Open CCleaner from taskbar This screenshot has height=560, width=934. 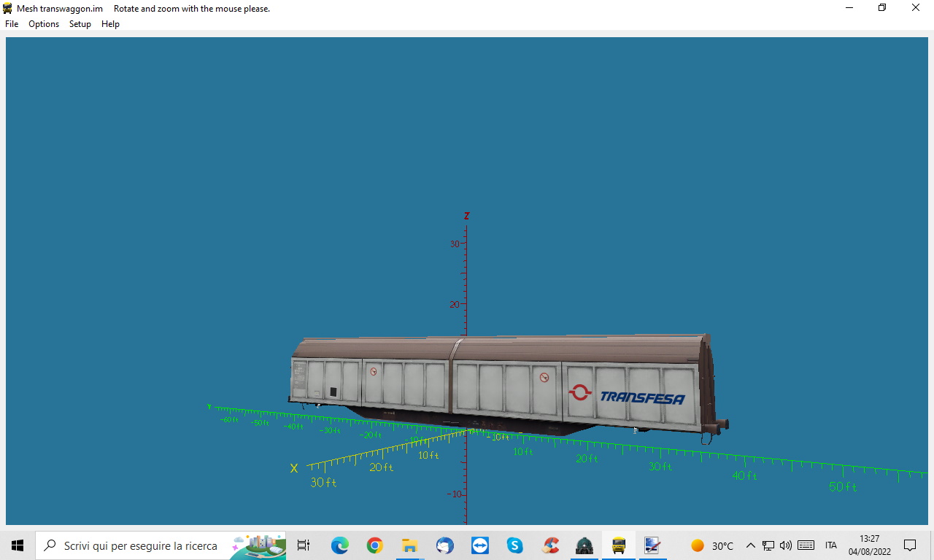549,545
